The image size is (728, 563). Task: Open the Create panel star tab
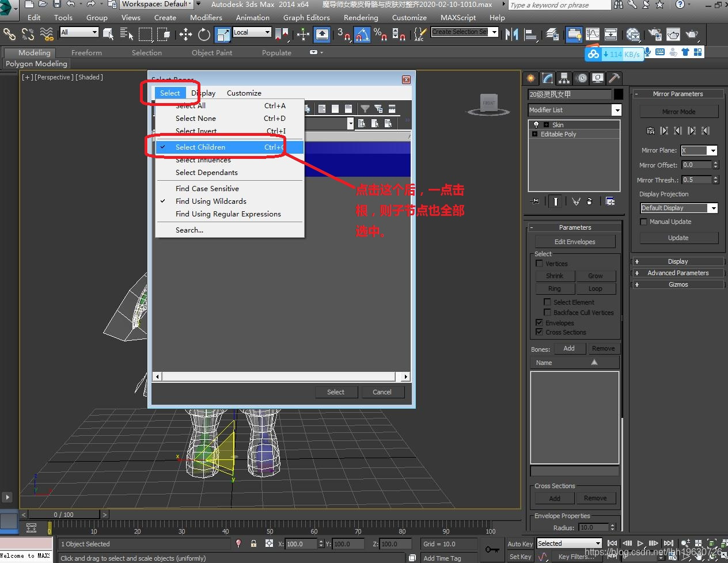(x=530, y=78)
